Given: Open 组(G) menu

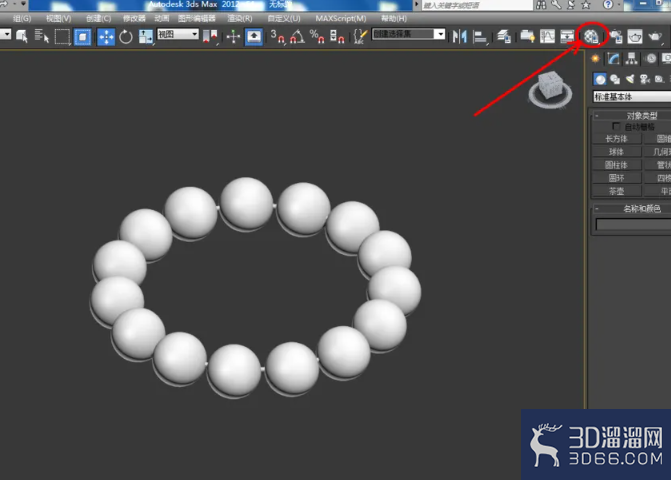Looking at the screenshot, I should (22, 18).
